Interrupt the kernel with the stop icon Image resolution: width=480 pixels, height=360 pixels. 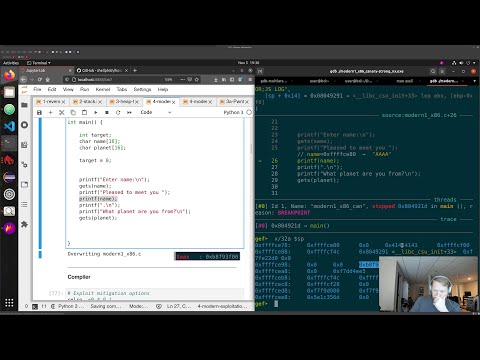click(107, 113)
